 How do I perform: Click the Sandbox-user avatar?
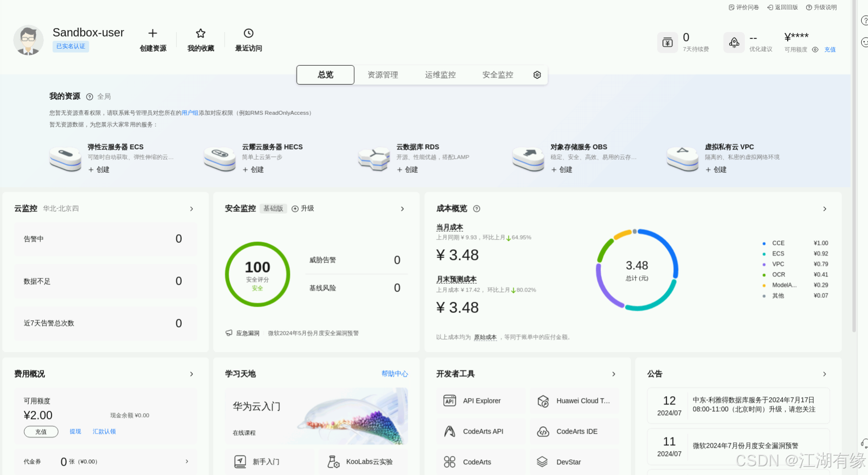28,40
